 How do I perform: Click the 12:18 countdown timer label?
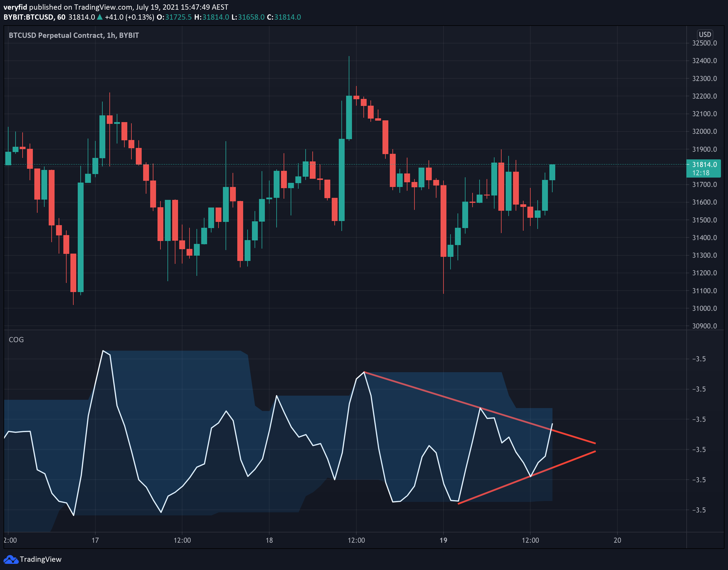coord(701,173)
